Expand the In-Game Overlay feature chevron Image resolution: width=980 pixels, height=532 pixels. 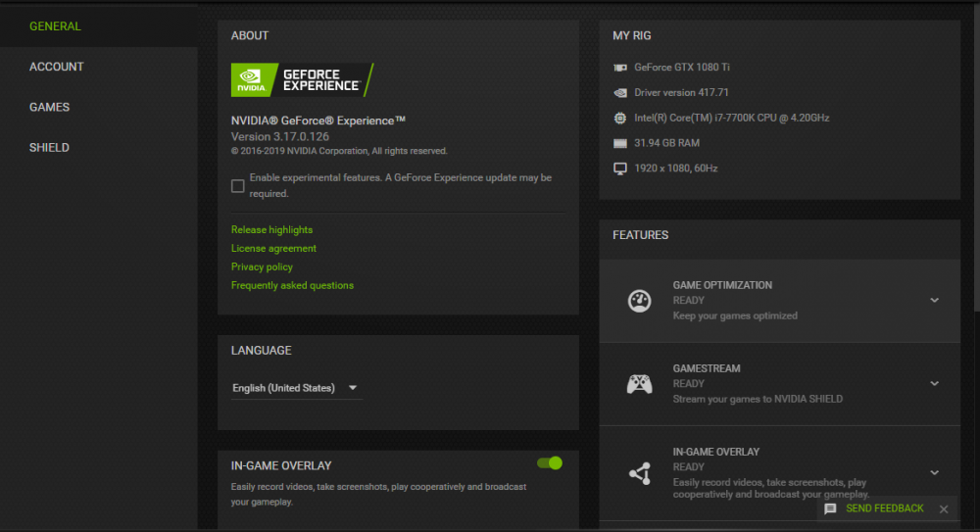[934, 472]
